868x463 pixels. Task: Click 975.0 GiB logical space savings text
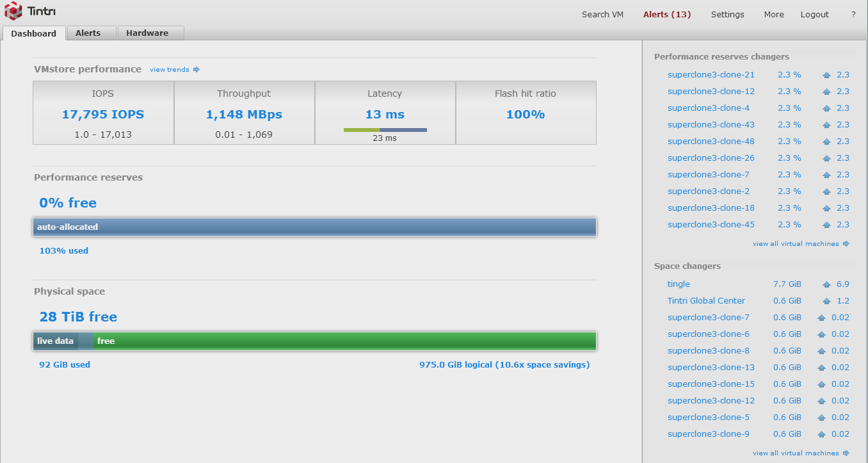pyautogui.click(x=504, y=365)
